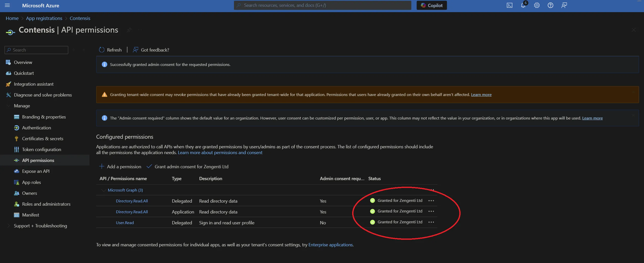Open Diagnose and solve problems

pyautogui.click(x=43, y=95)
